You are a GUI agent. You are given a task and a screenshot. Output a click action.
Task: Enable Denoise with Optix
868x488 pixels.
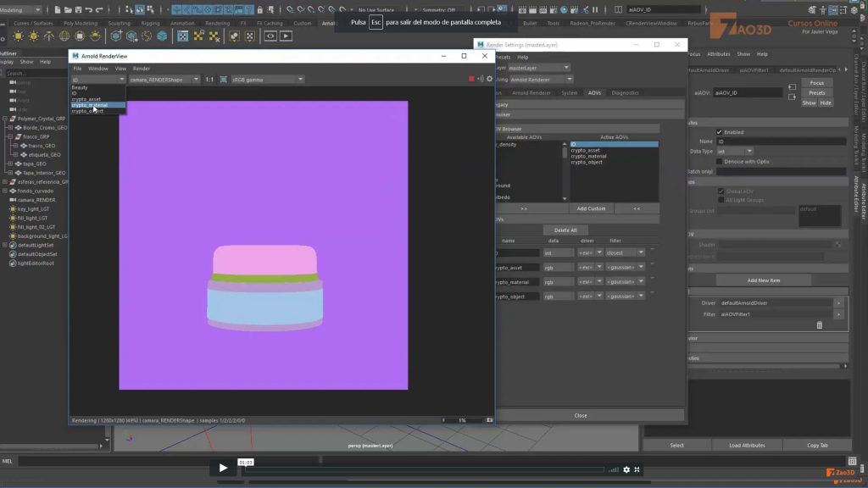[x=720, y=161]
